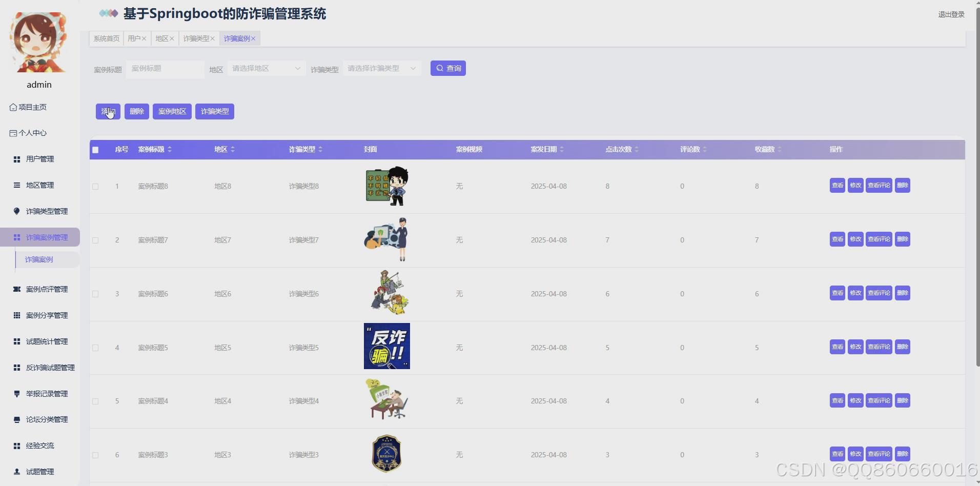
Task: Click the 查询 search button
Action: [448, 68]
